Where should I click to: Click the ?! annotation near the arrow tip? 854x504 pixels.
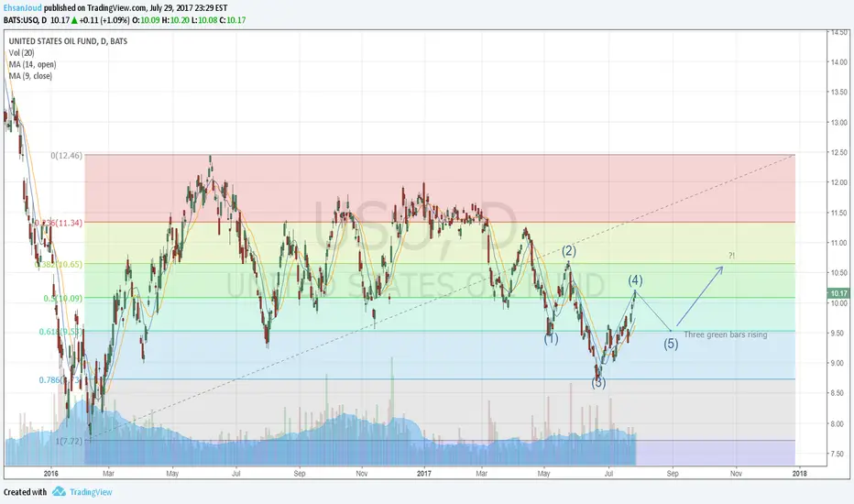tap(731, 256)
